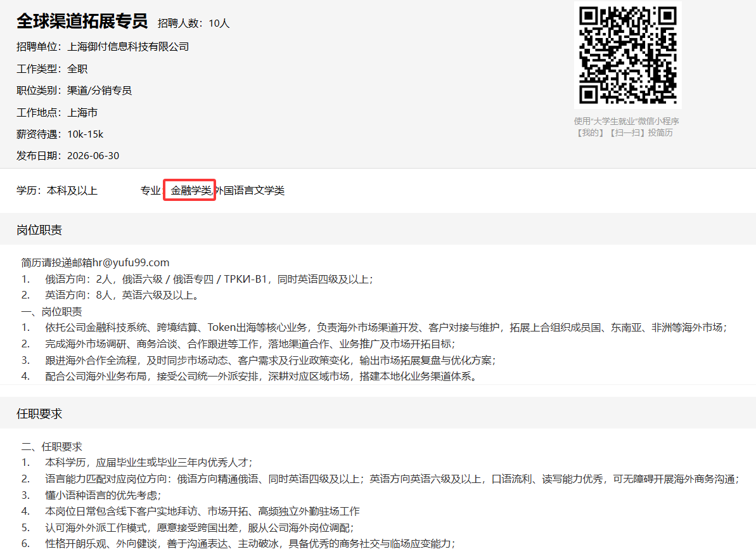Image resolution: width=756 pixels, height=554 pixels.
Task: Click the job title 全球渠道拓展专员
Action: pyautogui.click(x=82, y=21)
